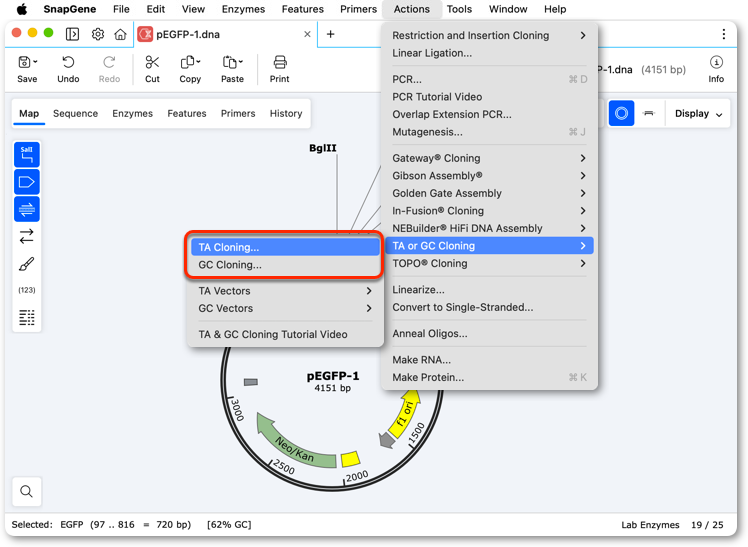Screen dimensions: 748x547
Task: Choose Convert to Single-Stranded...
Action: pyautogui.click(x=489, y=307)
